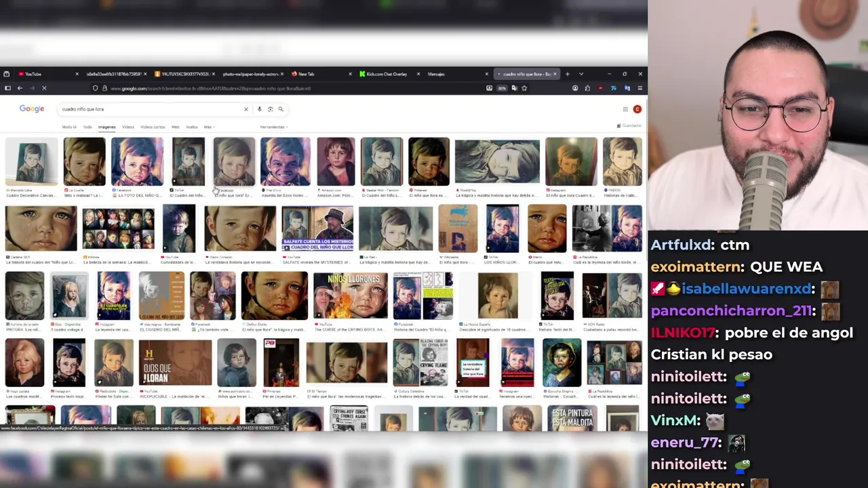The width and height of the screenshot is (868, 488).
Task: Open the site padlock security info
Action: 104,88
